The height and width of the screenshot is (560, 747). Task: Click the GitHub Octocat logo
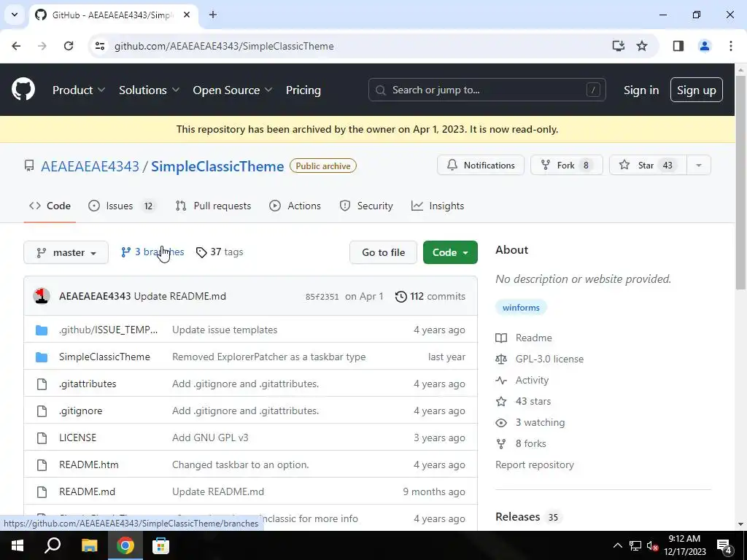click(23, 89)
